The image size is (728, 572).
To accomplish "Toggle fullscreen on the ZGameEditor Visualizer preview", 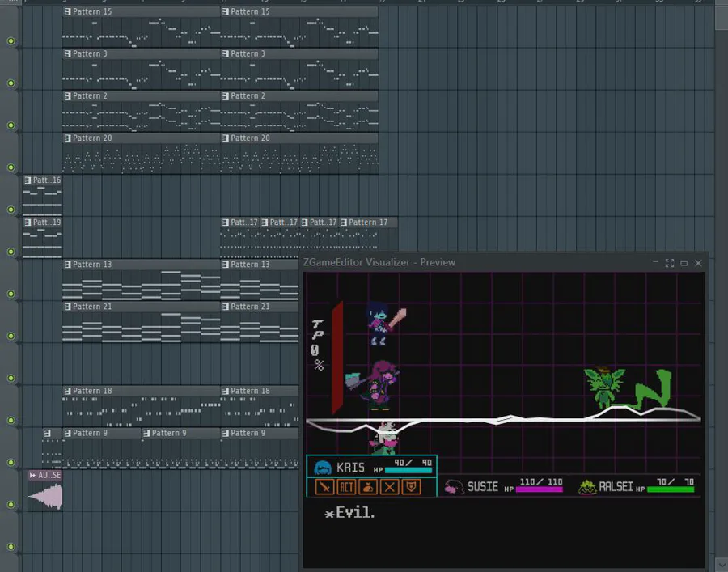I will click(x=670, y=263).
